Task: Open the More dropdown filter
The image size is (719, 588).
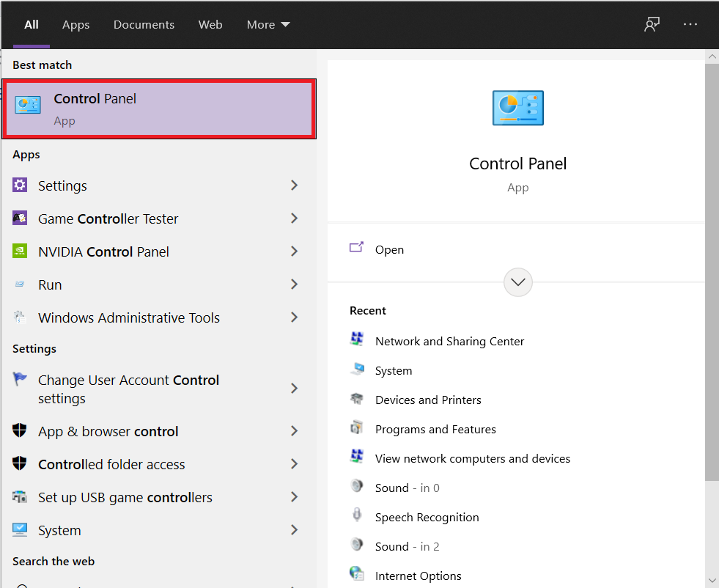Action: (268, 25)
